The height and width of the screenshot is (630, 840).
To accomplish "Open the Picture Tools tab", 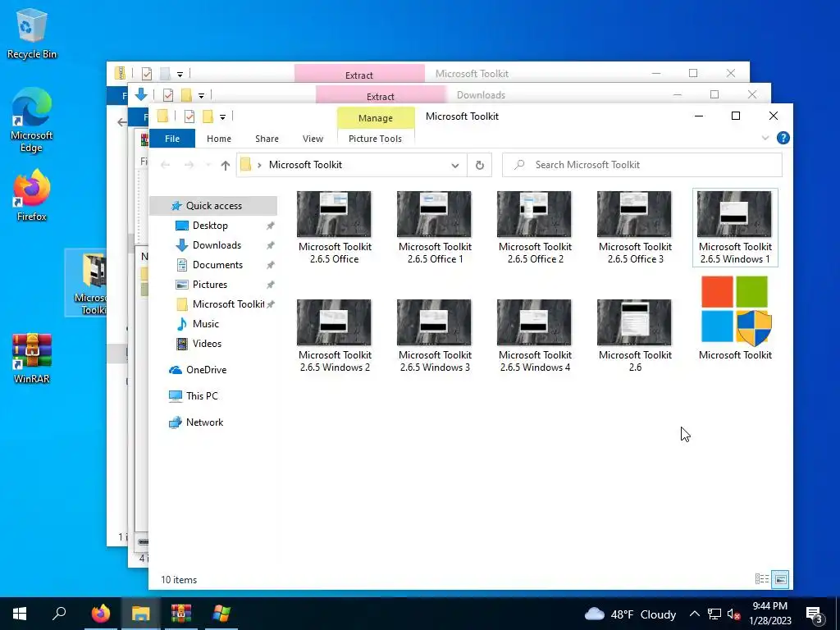I will [375, 139].
